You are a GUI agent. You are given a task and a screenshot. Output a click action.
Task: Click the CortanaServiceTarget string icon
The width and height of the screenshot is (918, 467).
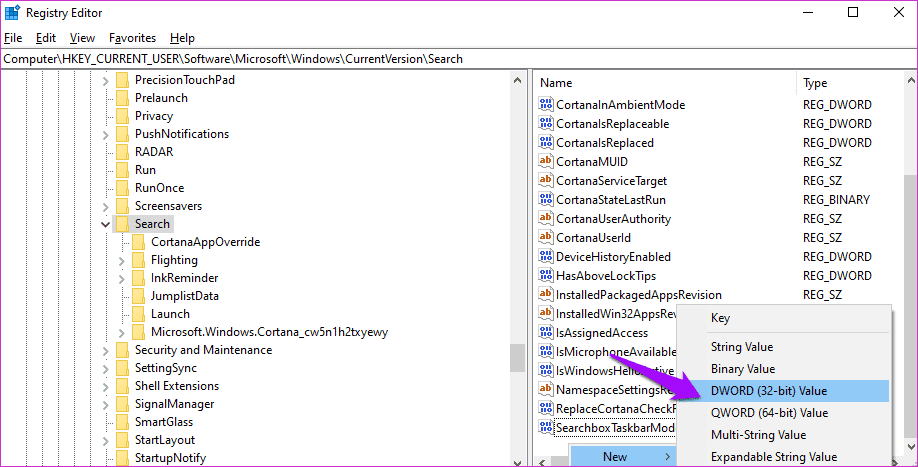click(x=546, y=181)
